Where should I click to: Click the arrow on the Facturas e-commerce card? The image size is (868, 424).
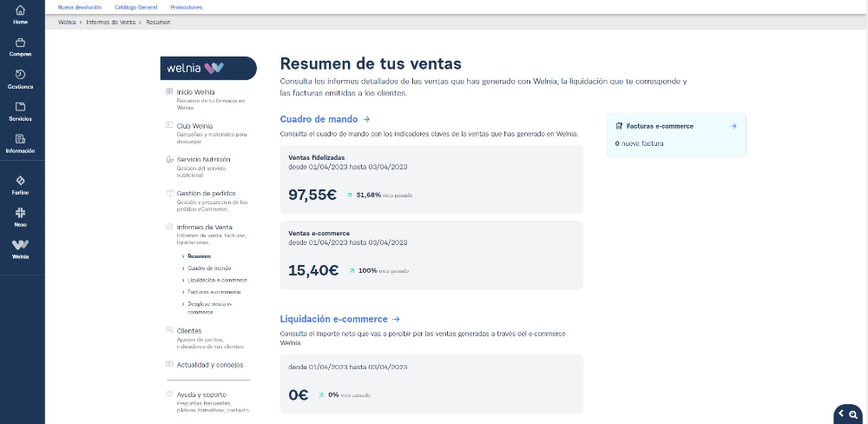click(x=733, y=126)
